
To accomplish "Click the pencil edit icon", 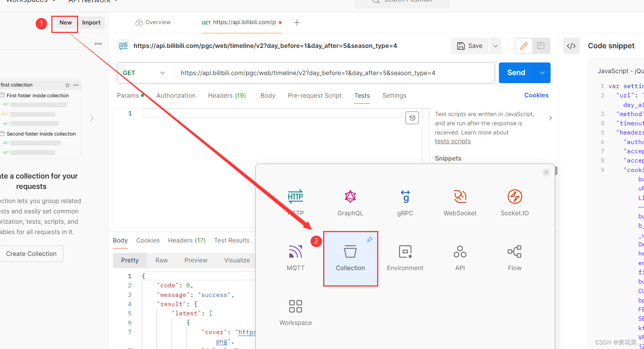I will pyautogui.click(x=524, y=46).
